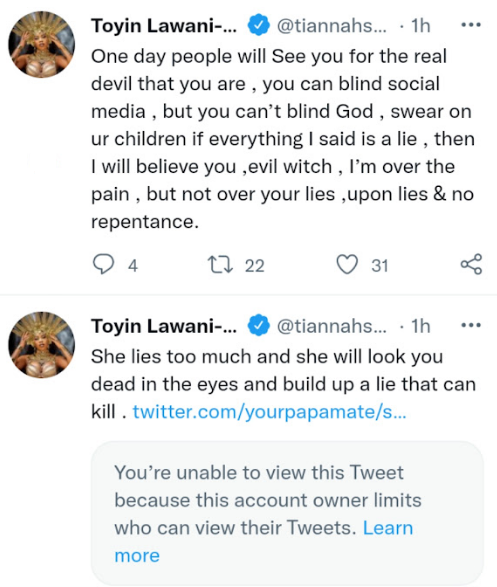Open the first tweet's profile avatar

coord(42,44)
